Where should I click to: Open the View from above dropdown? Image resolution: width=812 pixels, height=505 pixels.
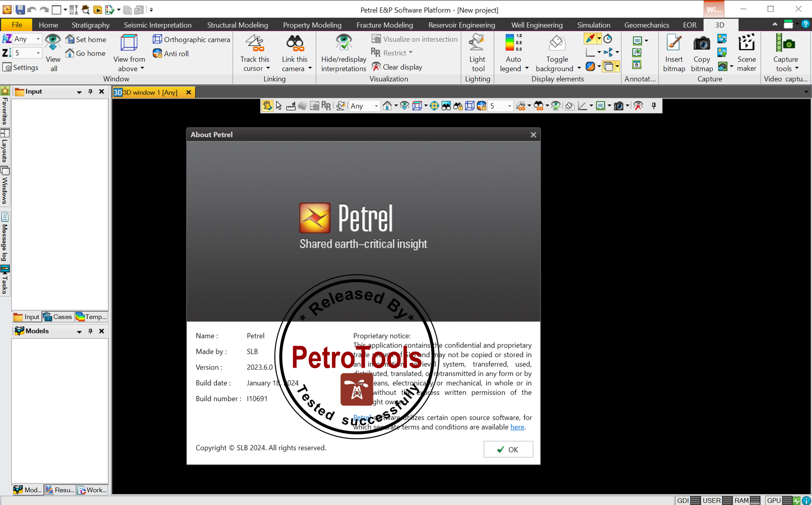coord(142,68)
